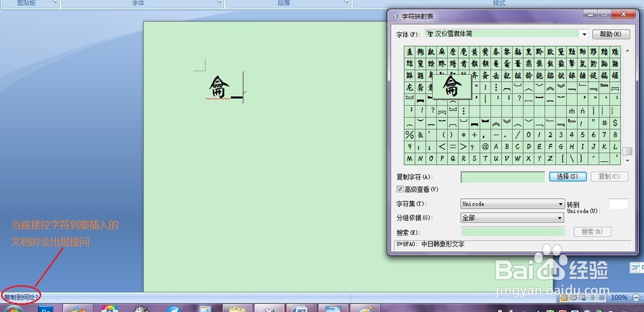Select the * asterisk character cell

pyautogui.click(x=464, y=135)
